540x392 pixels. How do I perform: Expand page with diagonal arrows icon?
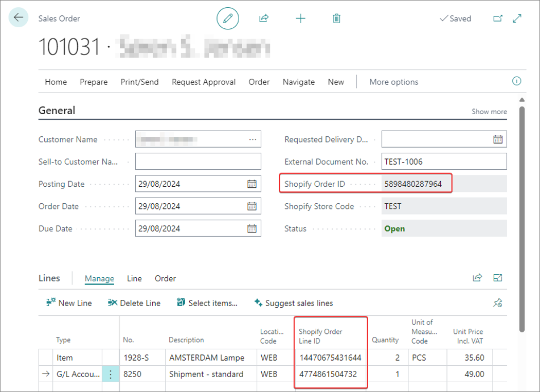(x=517, y=18)
